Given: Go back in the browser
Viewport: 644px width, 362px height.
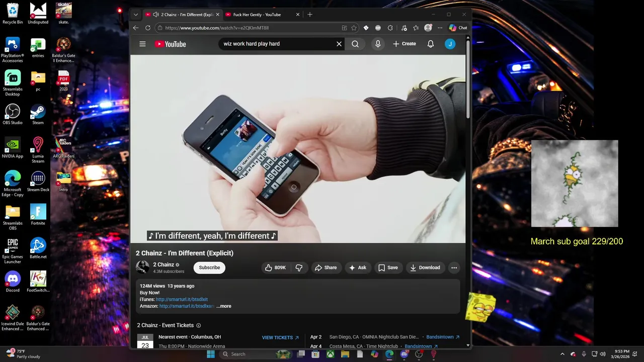Looking at the screenshot, I should point(136,28).
